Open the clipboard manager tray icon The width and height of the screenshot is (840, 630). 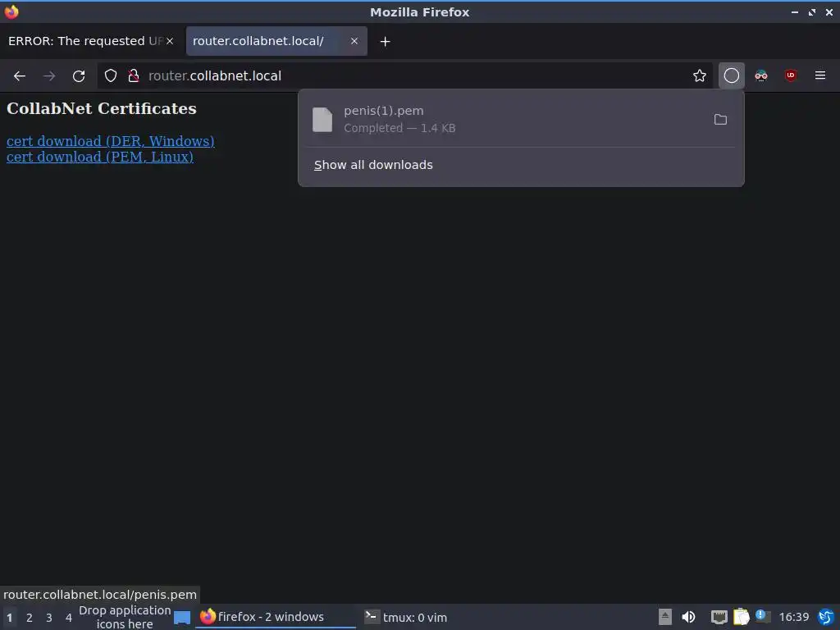pyautogui.click(x=741, y=617)
